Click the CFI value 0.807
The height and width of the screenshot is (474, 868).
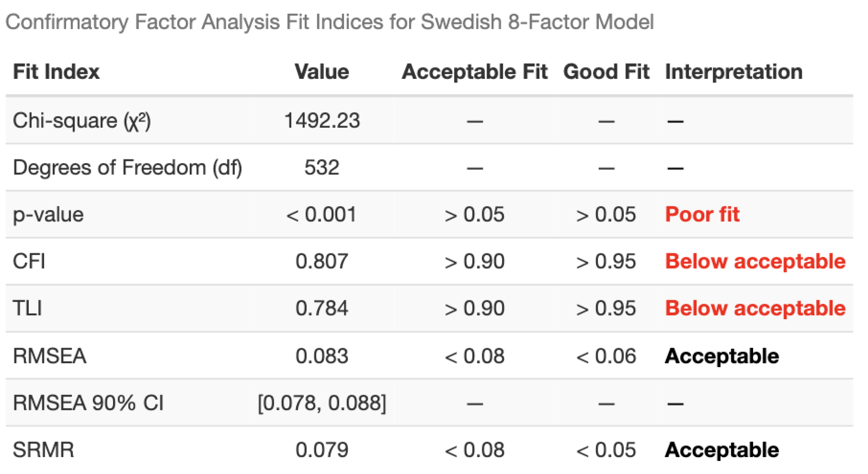point(322,261)
